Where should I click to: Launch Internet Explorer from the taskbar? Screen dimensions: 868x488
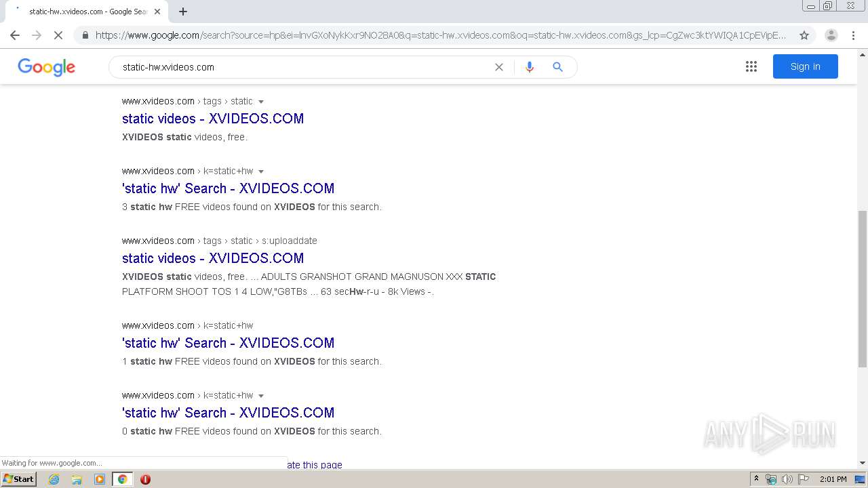click(x=54, y=479)
